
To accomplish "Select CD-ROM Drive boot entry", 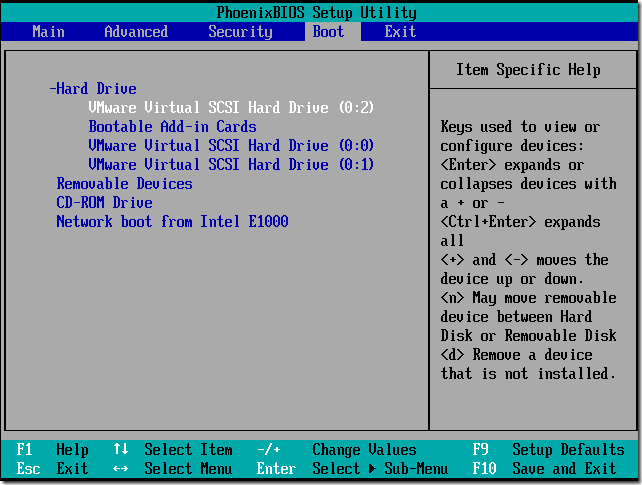I will tap(104, 203).
